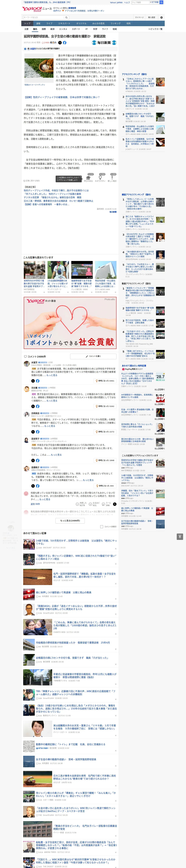Open the Yahoo! ネット募金 heart banner

[70, 322]
